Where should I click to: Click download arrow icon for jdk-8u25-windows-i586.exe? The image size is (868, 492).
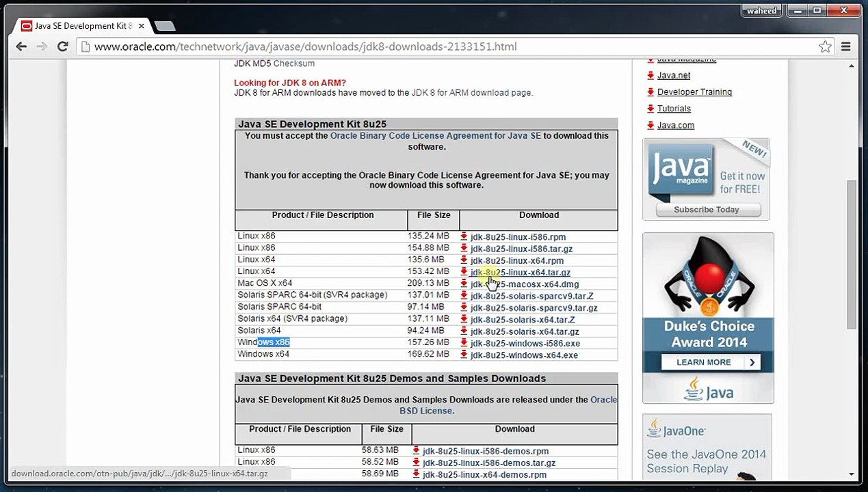pos(464,342)
